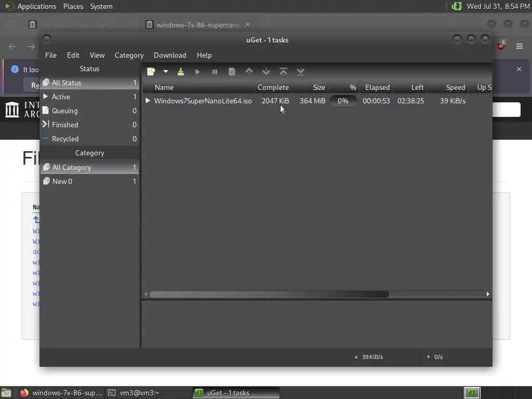Create a new download in uGet toolbar
The height and width of the screenshot is (399, 532).
point(151,72)
